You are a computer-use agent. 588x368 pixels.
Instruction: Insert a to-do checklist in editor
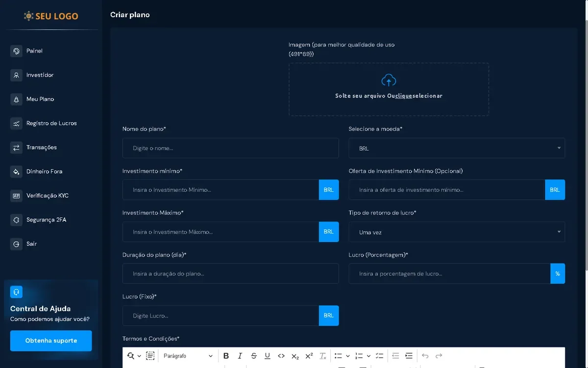(x=379, y=356)
